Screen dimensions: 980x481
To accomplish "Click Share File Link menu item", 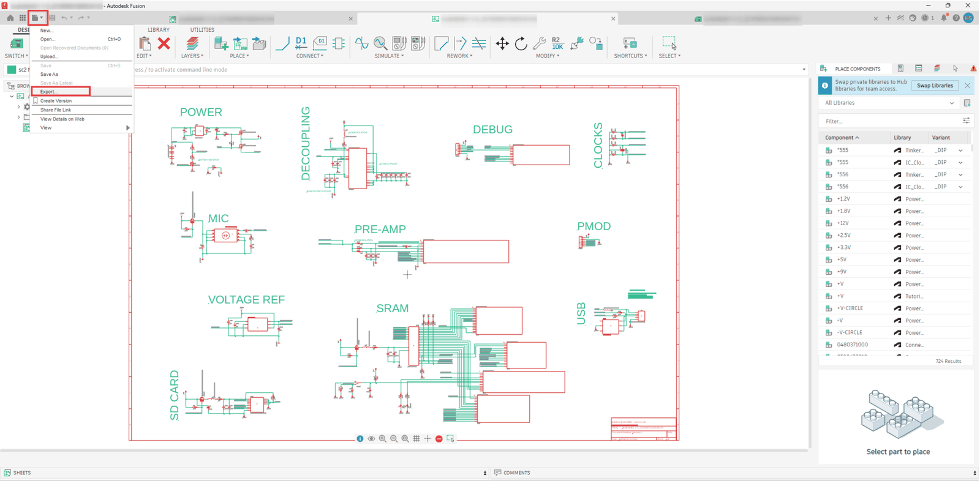I will [55, 110].
